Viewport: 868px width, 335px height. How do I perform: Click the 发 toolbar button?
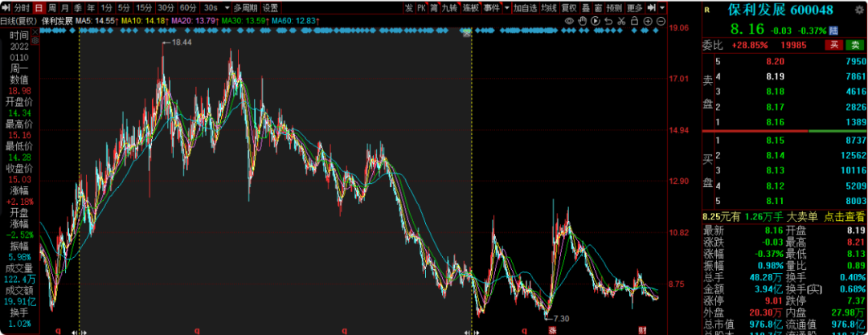pyautogui.click(x=408, y=8)
